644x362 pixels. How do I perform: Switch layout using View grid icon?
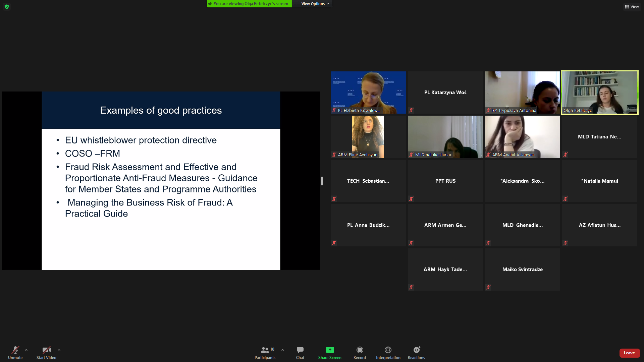tap(632, 7)
